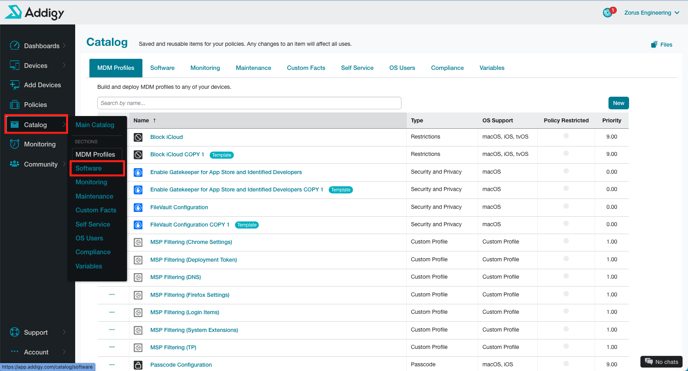Click the Account ellipsis icon in sidebar
Viewport: 688px width, 371px height.
(14, 352)
